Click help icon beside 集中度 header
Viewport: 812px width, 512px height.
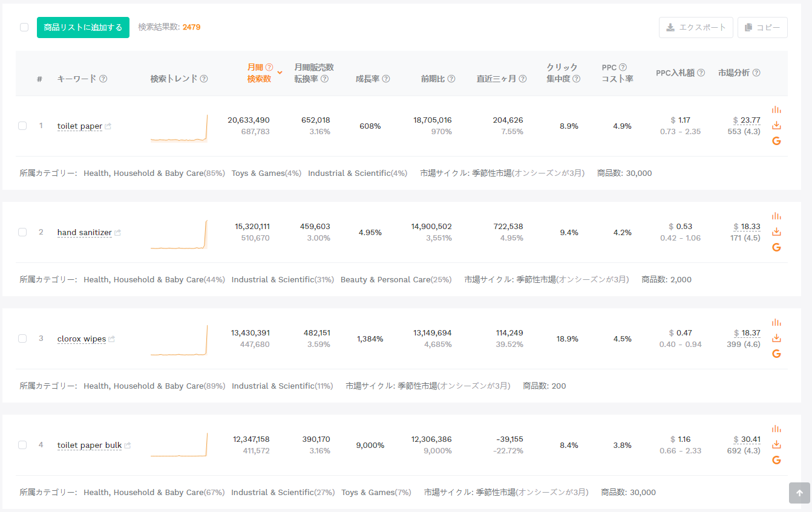pyautogui.click(x=577, y=79)
